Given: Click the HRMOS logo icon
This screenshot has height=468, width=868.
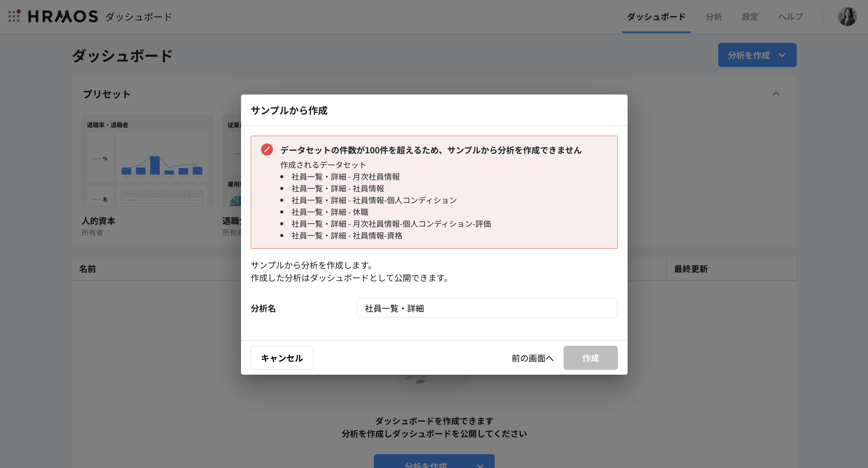Looking at the screenshot, I should tap(14, 16).
